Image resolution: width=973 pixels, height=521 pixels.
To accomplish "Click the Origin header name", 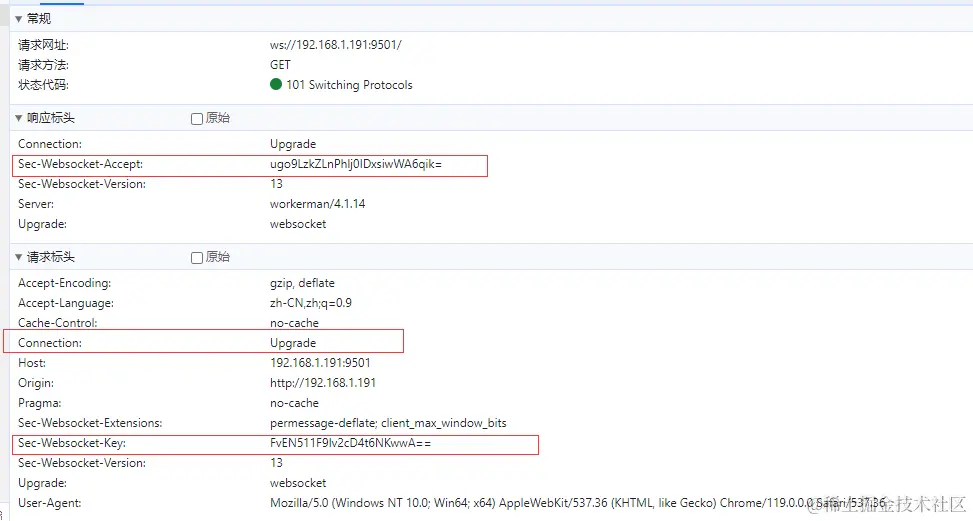I will pyautogui.click(x=36, y=383).
